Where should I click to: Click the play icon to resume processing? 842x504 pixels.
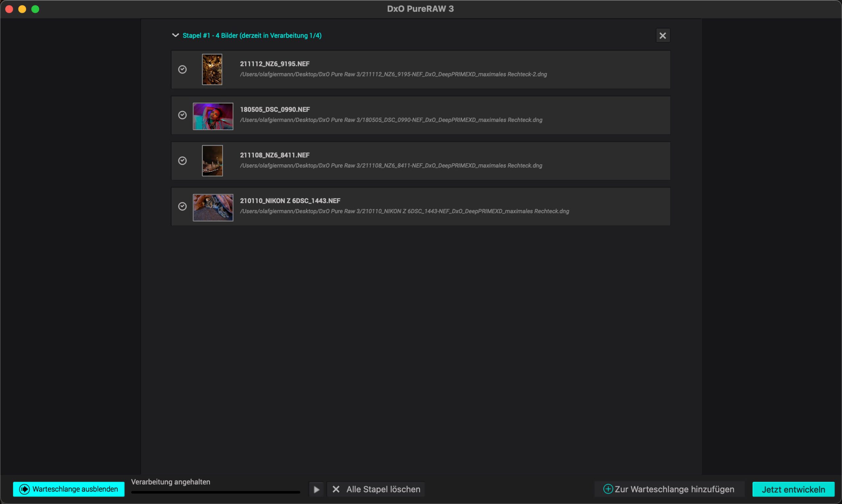(x=316, y=490)
